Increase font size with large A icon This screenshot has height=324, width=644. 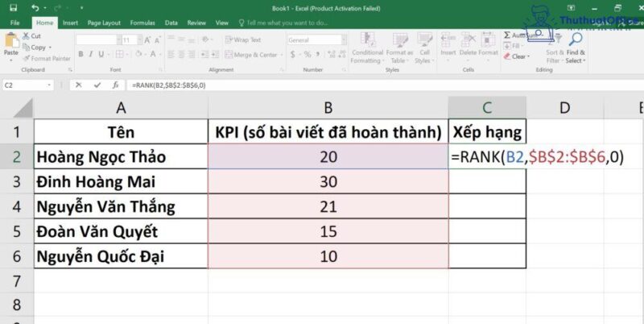[147, 39]
